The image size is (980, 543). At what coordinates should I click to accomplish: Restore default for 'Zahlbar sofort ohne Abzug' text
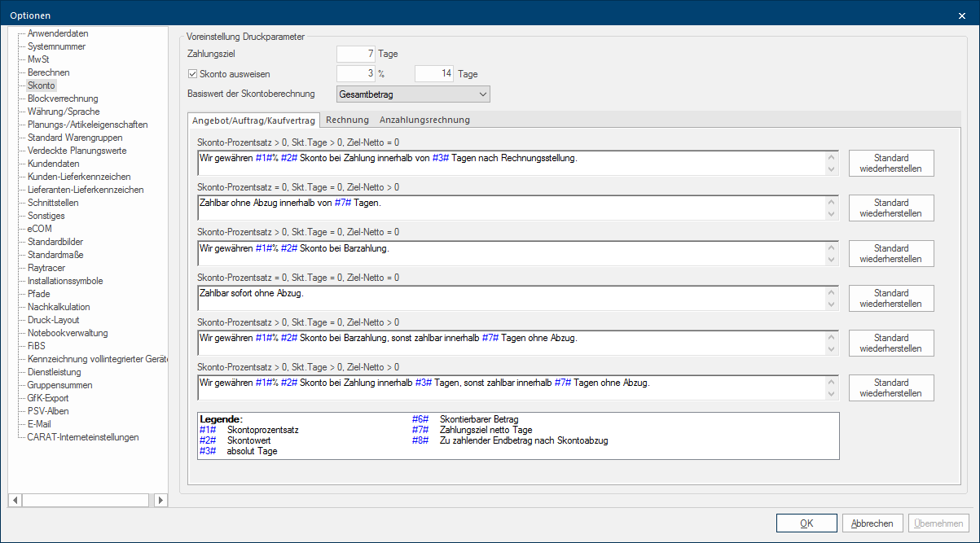click(891, 298)
